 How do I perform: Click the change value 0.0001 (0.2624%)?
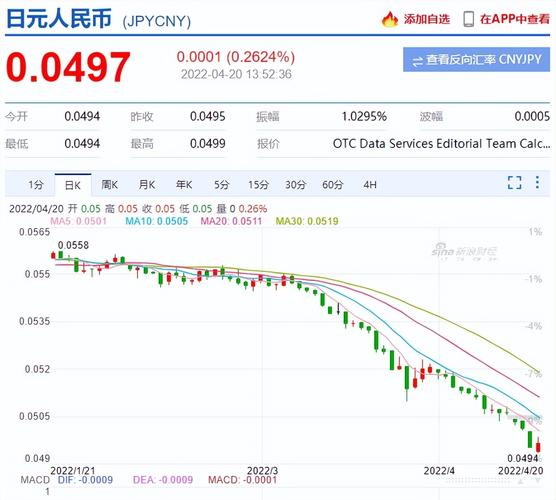[236, 57]
